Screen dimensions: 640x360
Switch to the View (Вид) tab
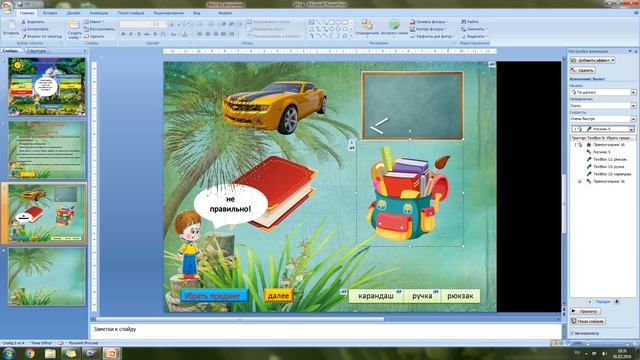click(197, 13)
